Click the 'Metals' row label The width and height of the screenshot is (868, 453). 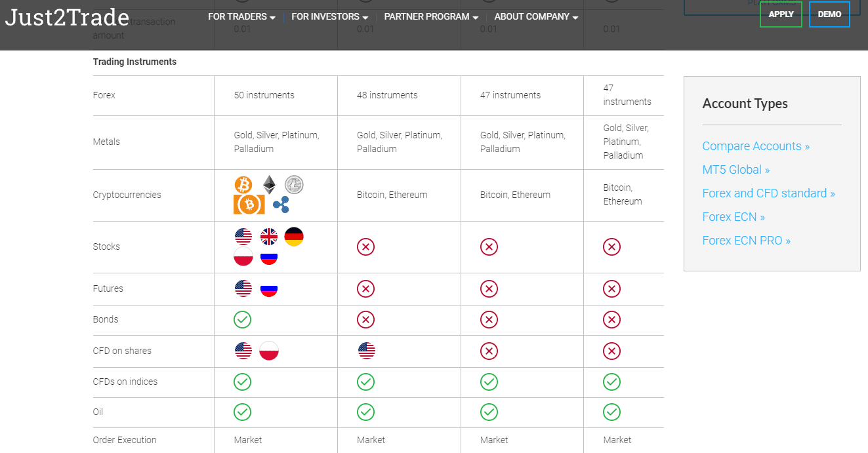coord(106,142)
